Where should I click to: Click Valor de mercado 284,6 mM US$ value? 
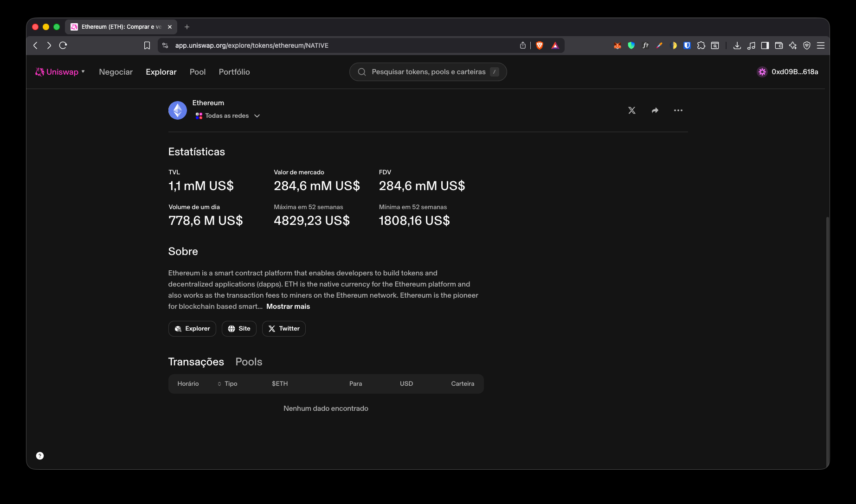[317, 186]
